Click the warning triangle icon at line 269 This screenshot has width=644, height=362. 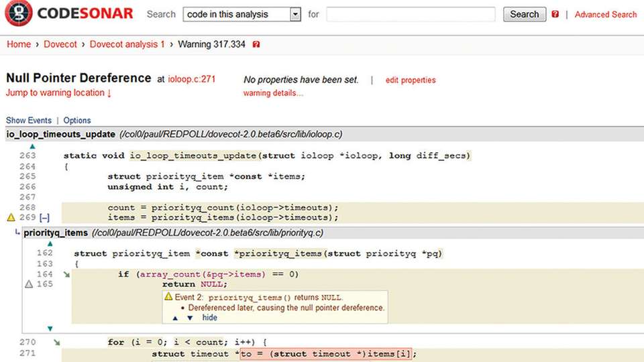coord(11,217)
